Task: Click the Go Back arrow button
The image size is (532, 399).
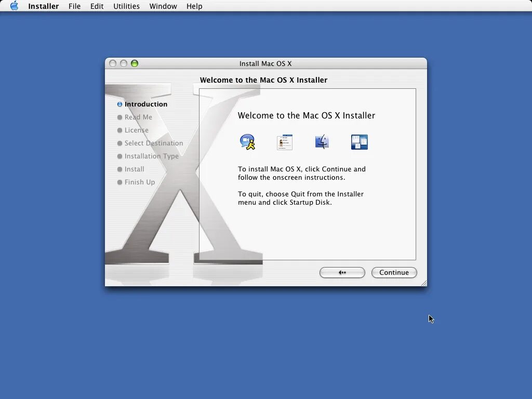Action: coord(342,272)
